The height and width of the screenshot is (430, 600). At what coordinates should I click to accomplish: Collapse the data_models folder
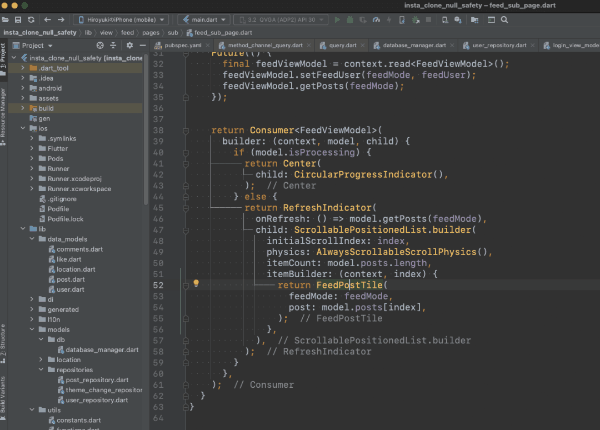coord(32,239)
